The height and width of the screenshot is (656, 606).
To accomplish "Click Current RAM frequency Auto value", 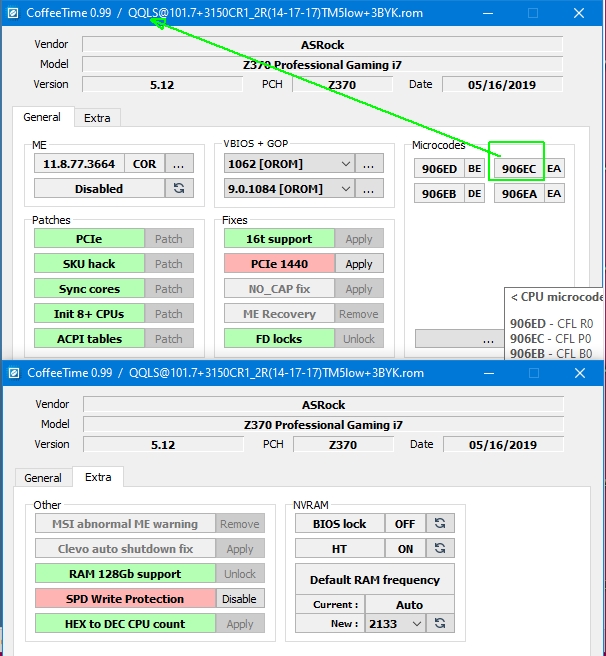I will pos(409,605).
